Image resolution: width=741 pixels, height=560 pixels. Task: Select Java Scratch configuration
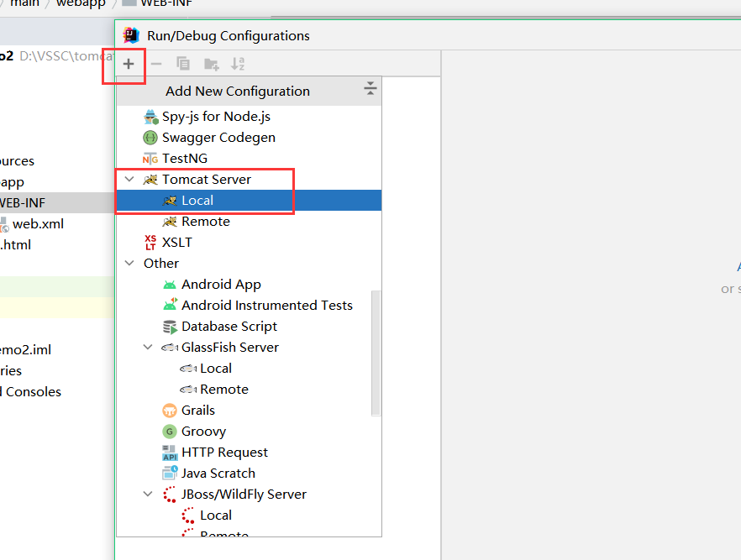click(x=249, y=474)
